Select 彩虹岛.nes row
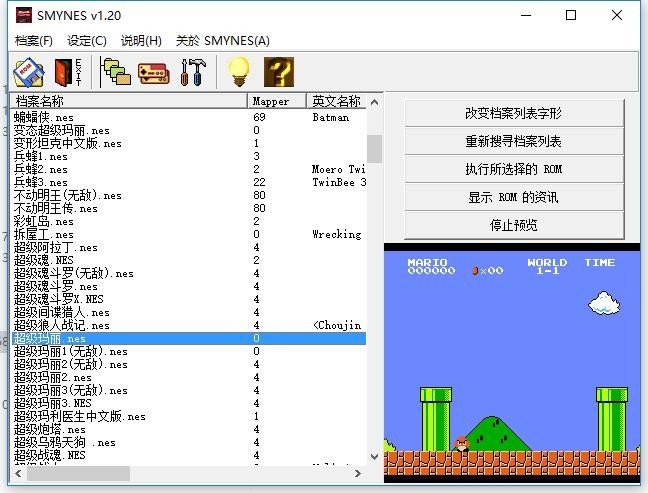The width and height of the screenshot is (648, 493). coord(188,221)
